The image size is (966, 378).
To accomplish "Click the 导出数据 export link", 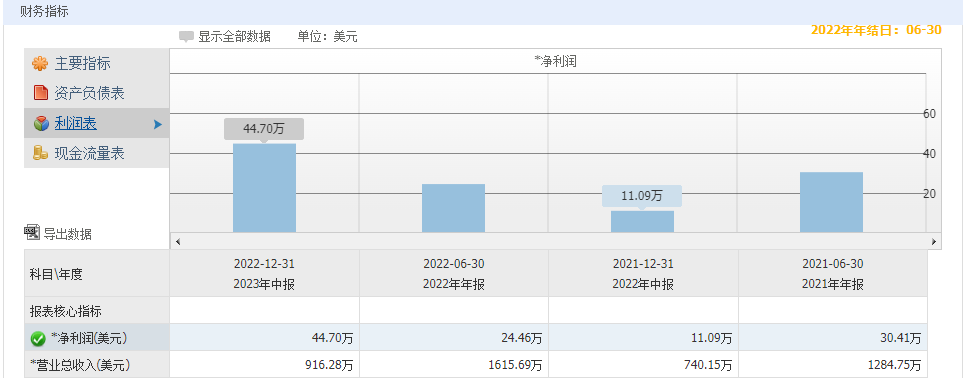I will [67, 233].
